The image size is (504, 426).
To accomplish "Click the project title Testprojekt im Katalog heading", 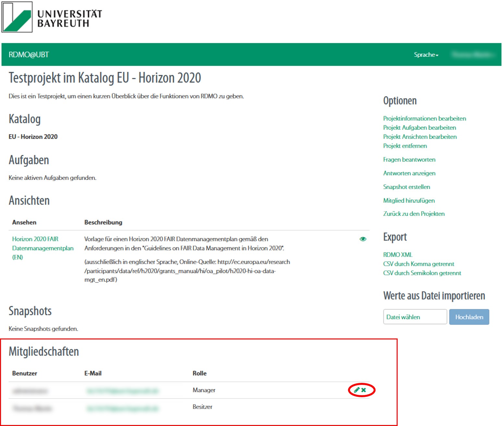I will [105, 78].
